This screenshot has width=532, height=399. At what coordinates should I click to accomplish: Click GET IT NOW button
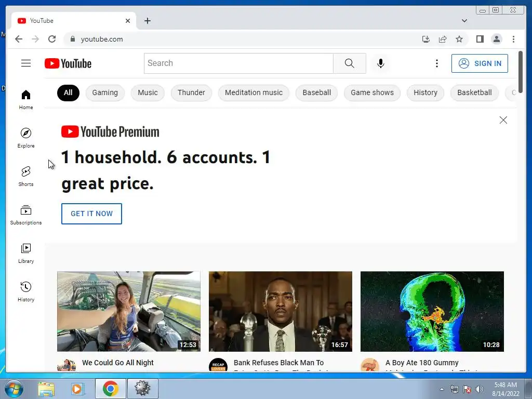(91, 214)
